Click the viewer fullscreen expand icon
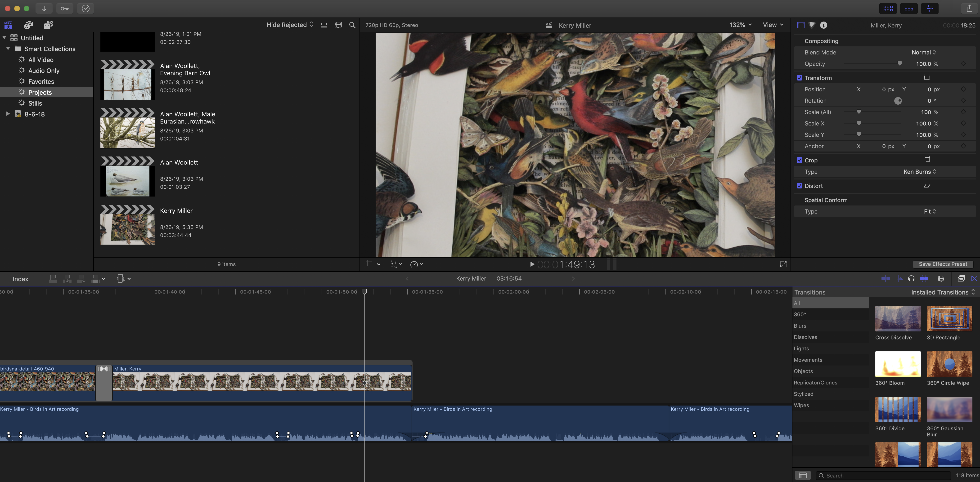The height and width of the screenshot is (482, 980). (783, 264)
